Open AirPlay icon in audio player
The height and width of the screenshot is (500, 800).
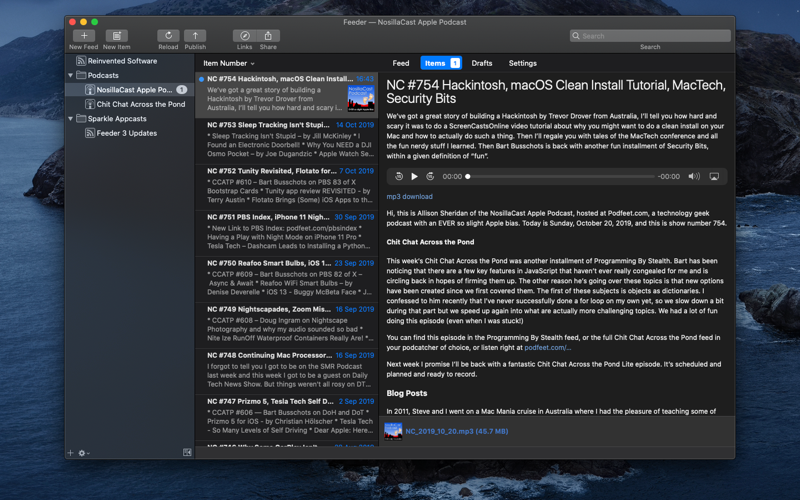pos(714,177)
